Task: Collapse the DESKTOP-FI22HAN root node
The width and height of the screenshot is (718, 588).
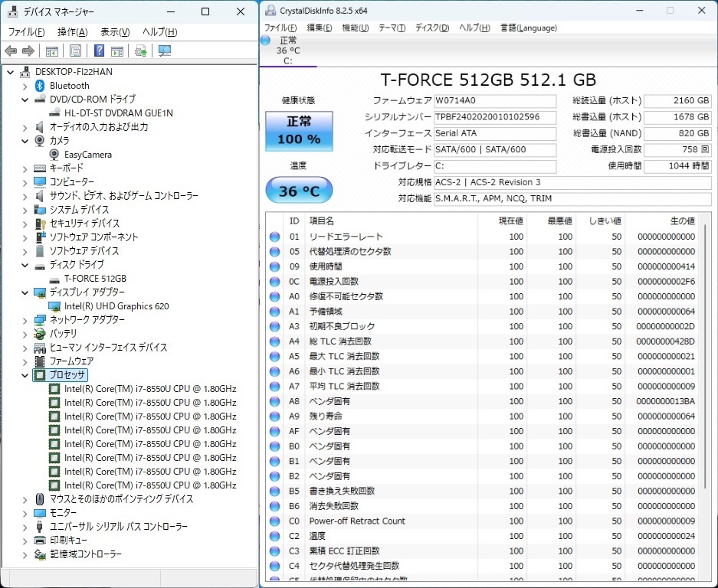Action: coord(11,72)
